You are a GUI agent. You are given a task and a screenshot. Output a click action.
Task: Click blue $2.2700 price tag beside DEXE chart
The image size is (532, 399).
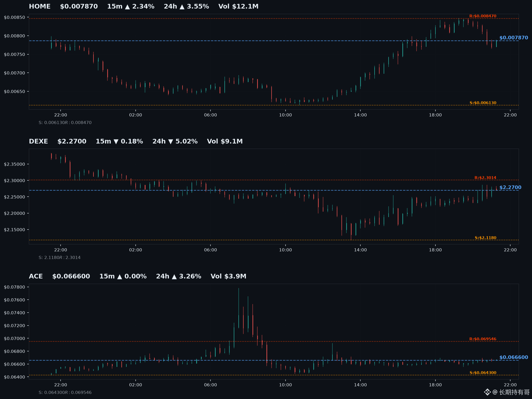pyautogui.click(x=510, y=188)
